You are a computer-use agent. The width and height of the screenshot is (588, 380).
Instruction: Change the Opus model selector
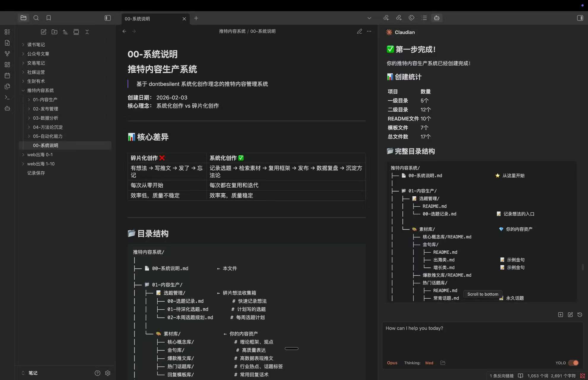pos(392,363)
